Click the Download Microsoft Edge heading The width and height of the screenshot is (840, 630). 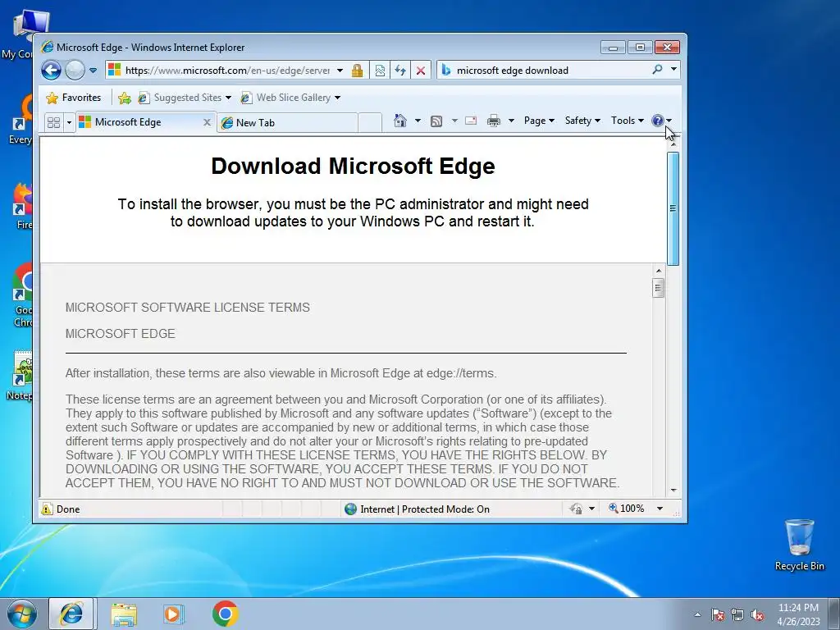(x=353, y=166)
